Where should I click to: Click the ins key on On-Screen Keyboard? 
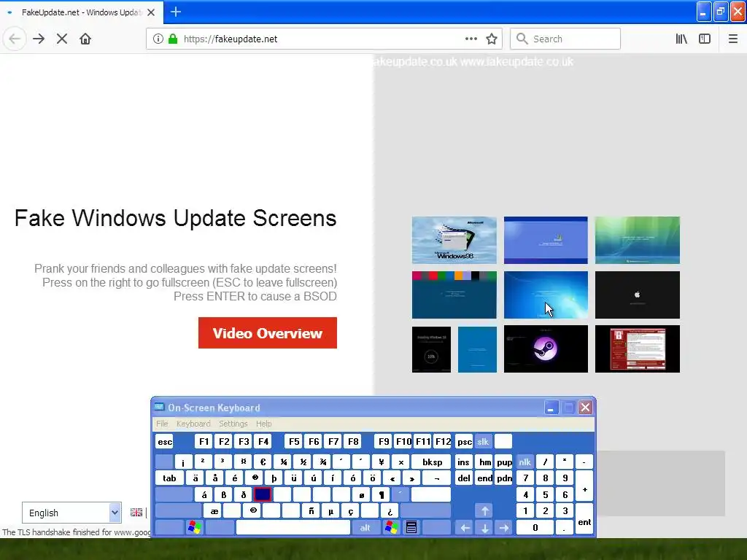click(x=464, y=462)
